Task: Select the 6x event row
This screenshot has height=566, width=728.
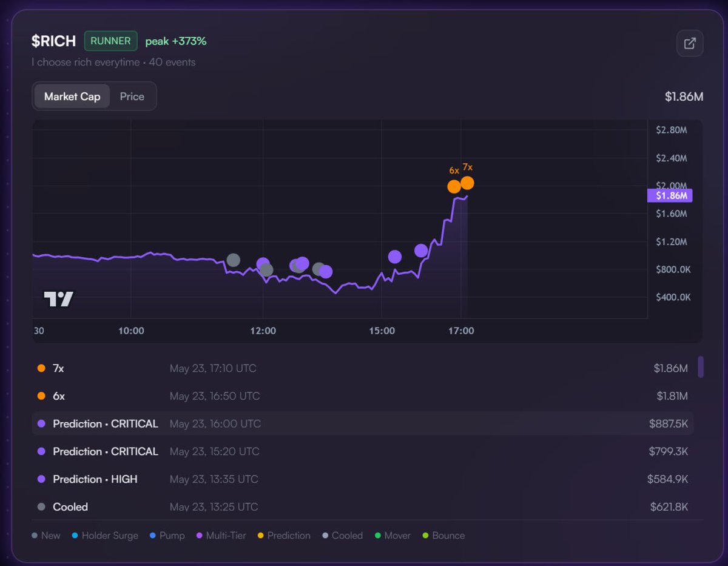Action: [363, 396]
